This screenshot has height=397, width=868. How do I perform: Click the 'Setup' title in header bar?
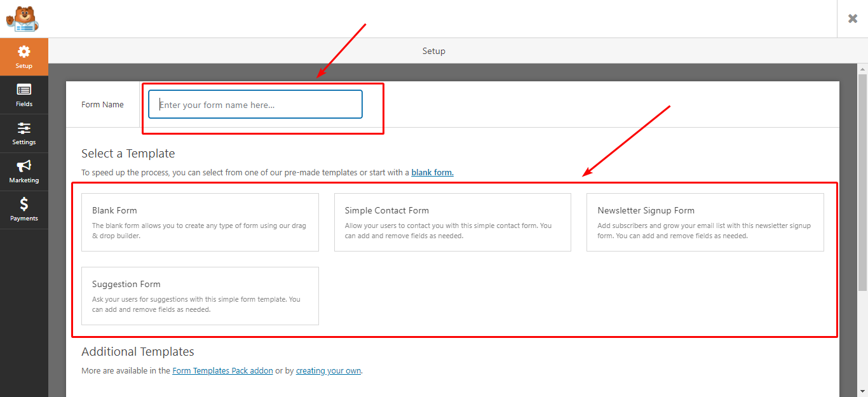tap(434, 51)
